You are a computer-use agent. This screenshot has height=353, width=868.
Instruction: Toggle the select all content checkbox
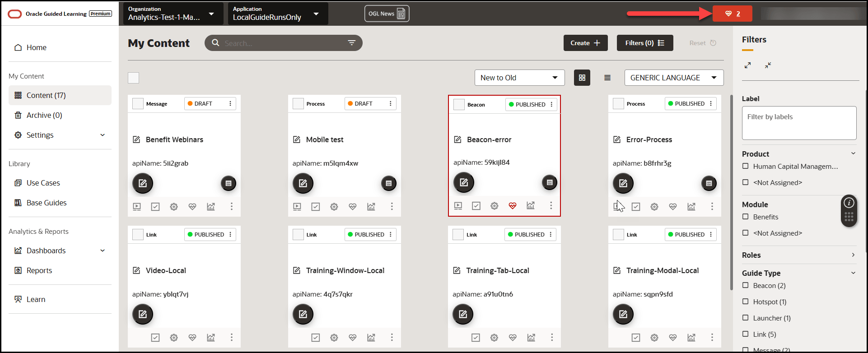[133, 78]
